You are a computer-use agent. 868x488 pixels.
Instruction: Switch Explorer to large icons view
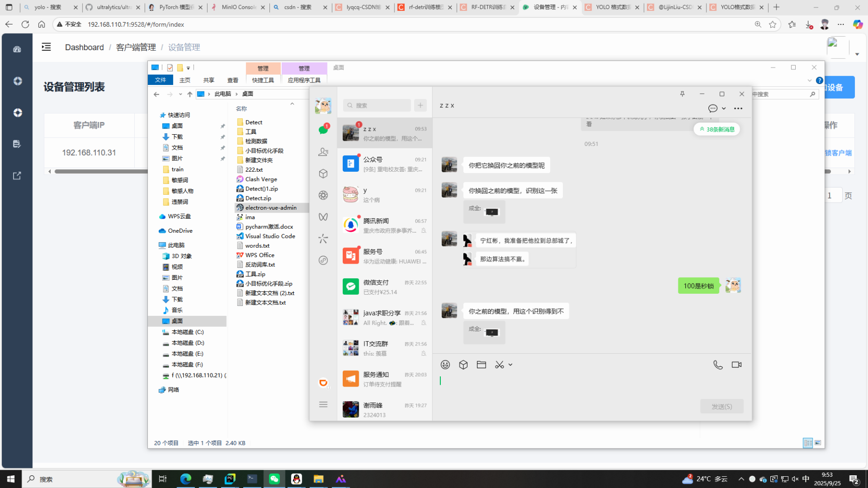pos(818,443)
